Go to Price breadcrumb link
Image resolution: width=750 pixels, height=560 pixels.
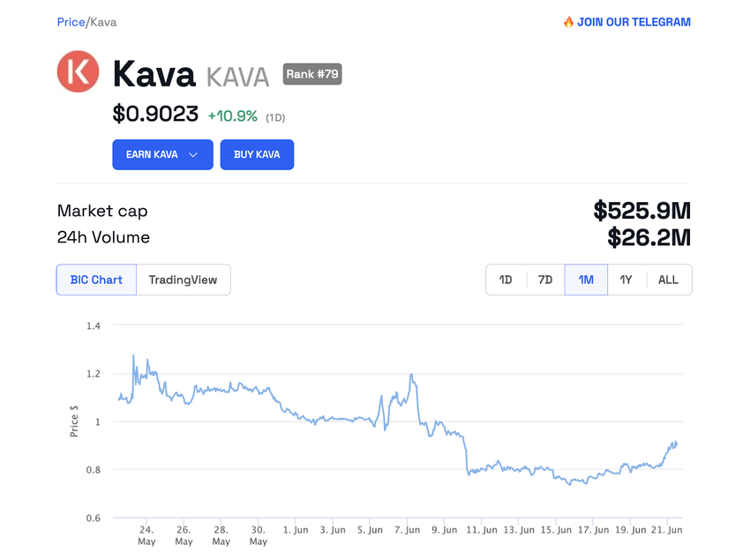pyautogui.click(x=71, y=22)
